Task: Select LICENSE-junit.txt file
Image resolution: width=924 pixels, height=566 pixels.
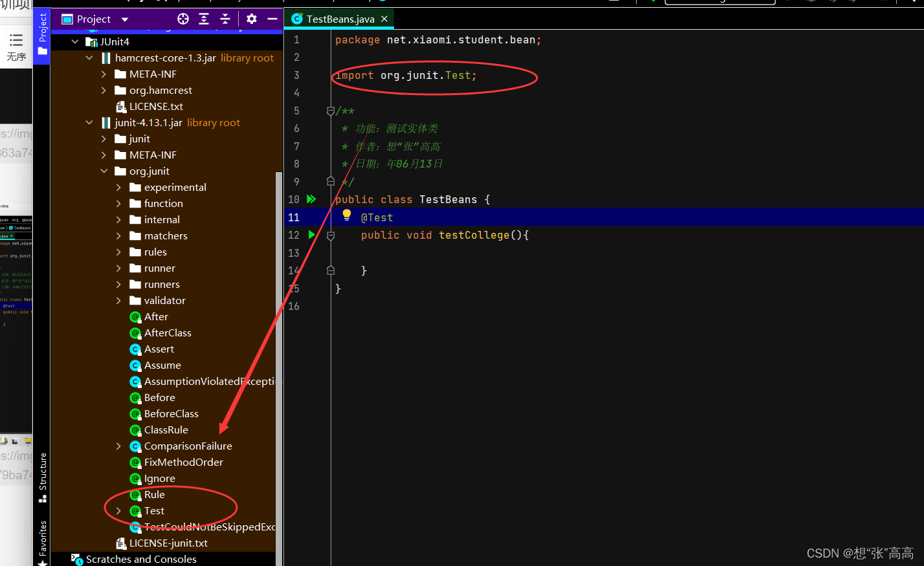Action: pyautogui.click(x=162, y=543)
